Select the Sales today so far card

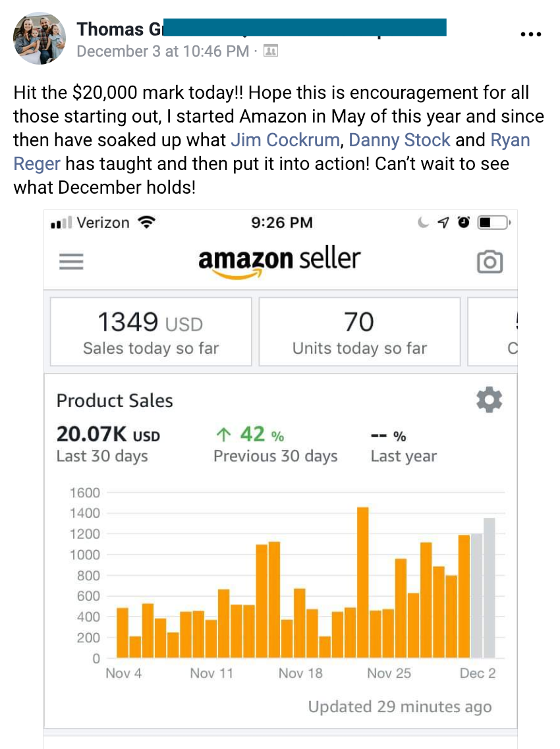click(151, 331)
